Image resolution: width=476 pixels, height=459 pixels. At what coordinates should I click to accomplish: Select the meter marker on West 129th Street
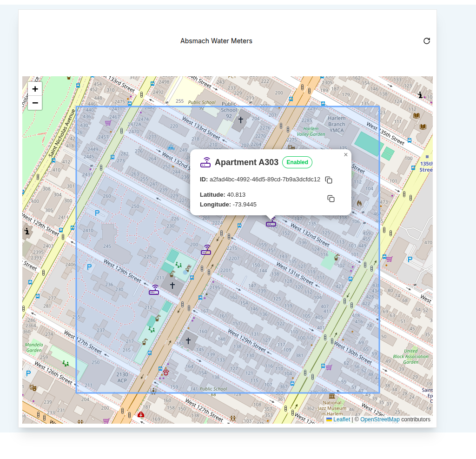(x=154, y=291)
